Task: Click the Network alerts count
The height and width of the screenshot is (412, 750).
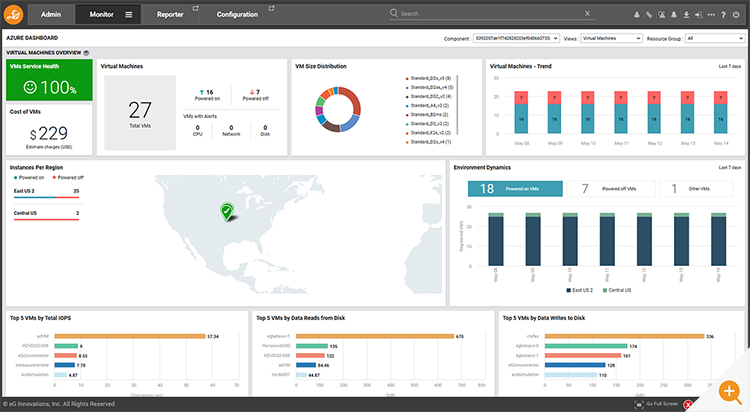Action: pos(231,128)
